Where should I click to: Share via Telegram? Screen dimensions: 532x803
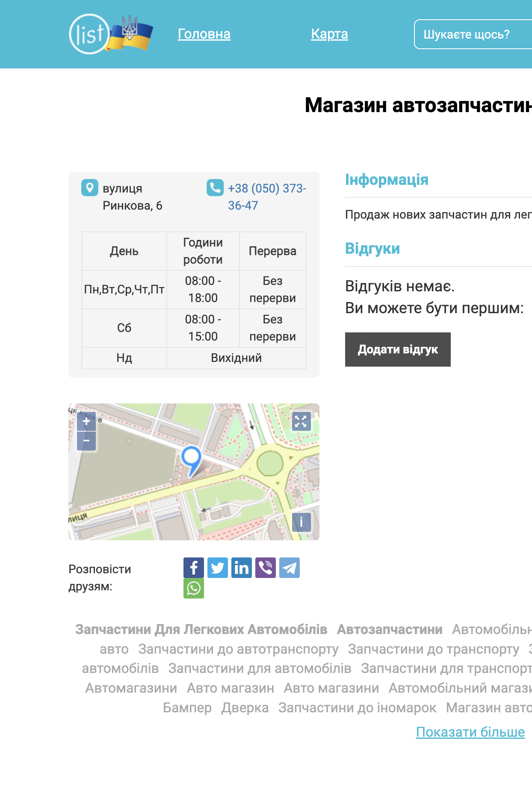[290, 568]
